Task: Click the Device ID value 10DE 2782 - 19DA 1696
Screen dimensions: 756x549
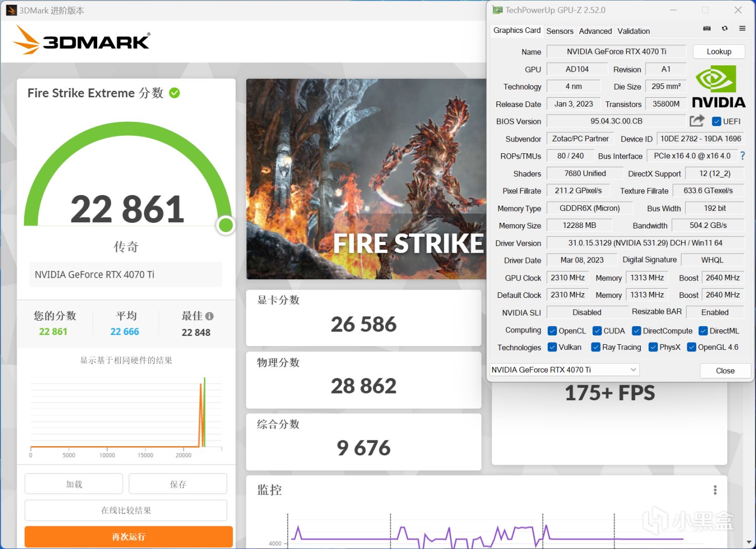Action: [x=701, y=138]
